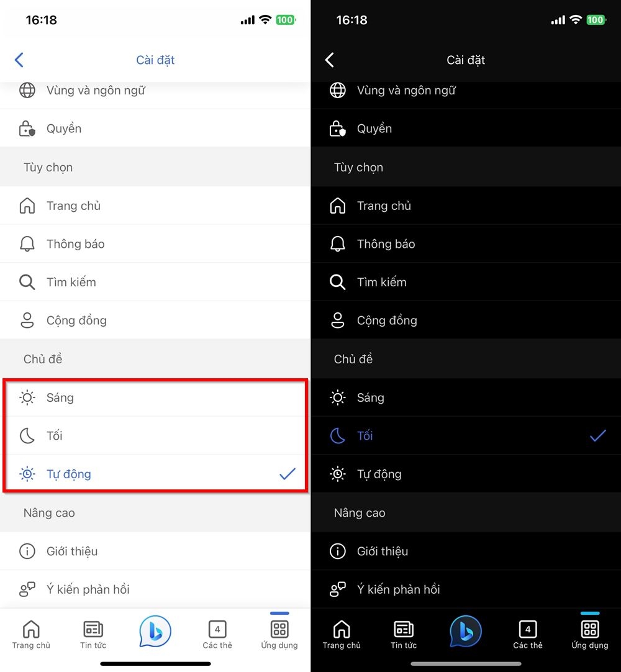
Task: Choose Tự động theme option in dark screen
Action: pyautogui.click(x=466, y=474)
